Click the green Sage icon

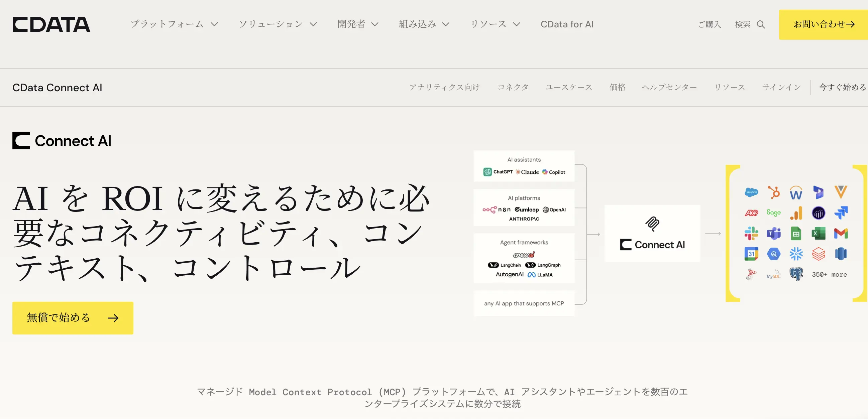(774, 213)
